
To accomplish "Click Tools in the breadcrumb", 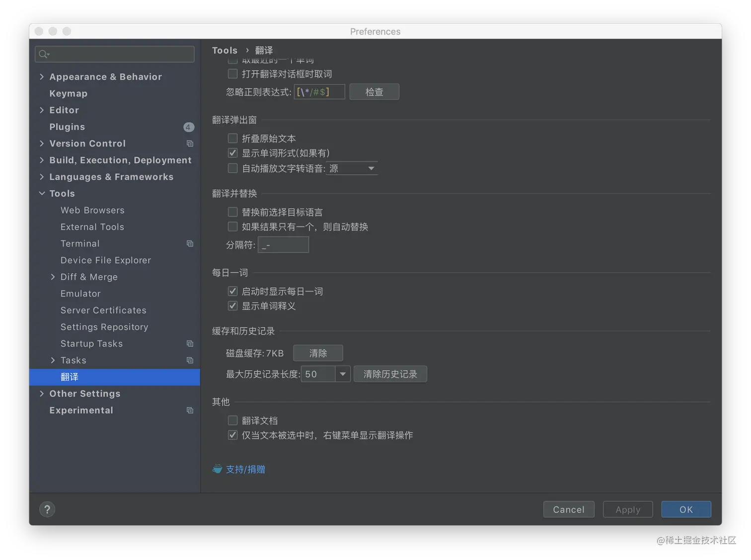I will click(x=225, y=50).
